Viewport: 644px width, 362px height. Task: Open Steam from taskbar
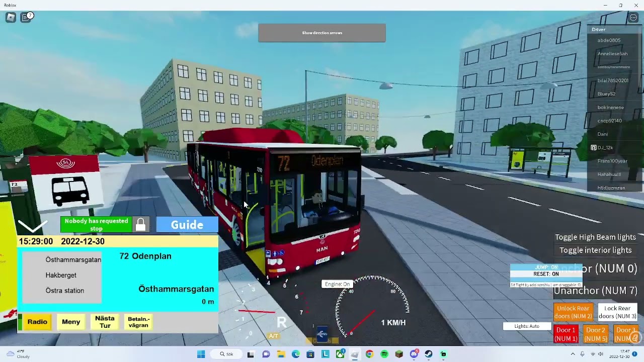point(429,354)
